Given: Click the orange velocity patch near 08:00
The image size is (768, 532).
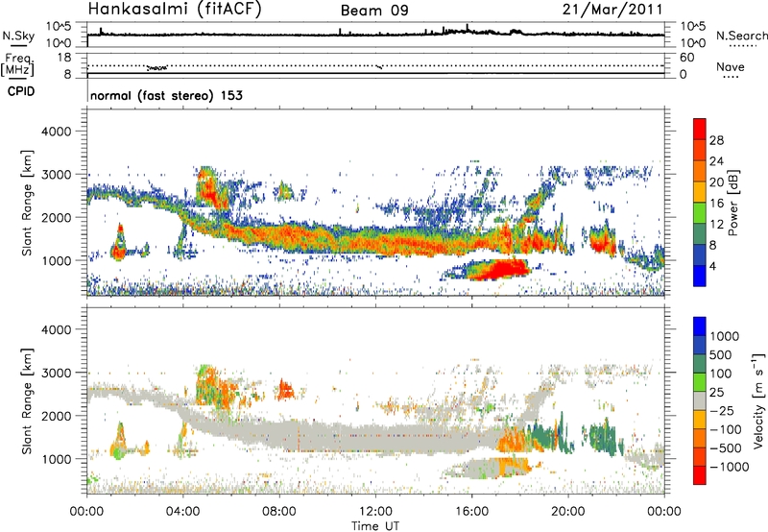Looking at the screenshot, I should click(285, 391).
